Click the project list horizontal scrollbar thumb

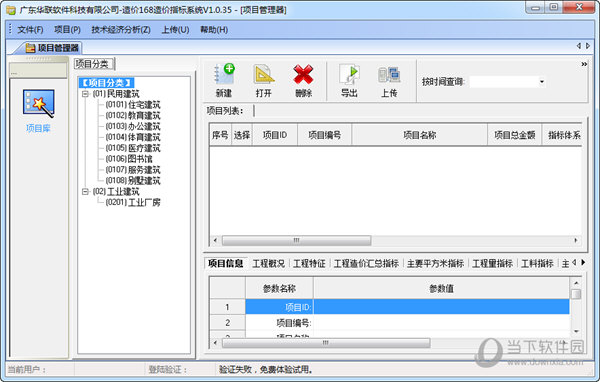pyautogui.click(x=297, y=240)
